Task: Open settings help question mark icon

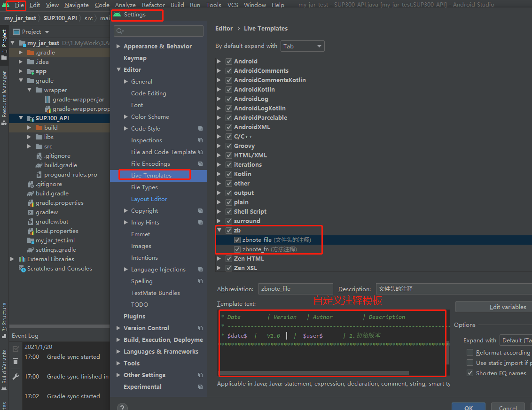Action: (x=122, y=407)
